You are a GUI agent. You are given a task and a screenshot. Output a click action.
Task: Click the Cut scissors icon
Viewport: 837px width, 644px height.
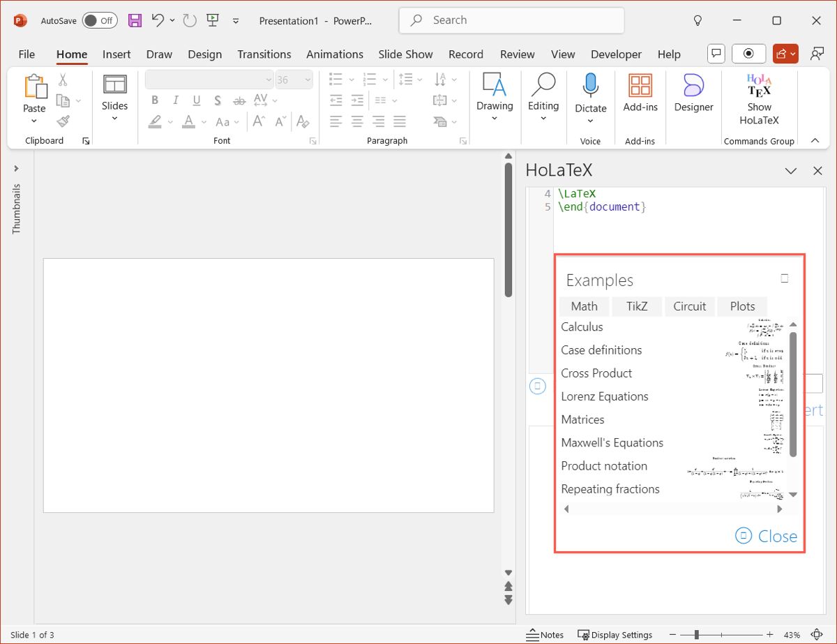[63, 80]
